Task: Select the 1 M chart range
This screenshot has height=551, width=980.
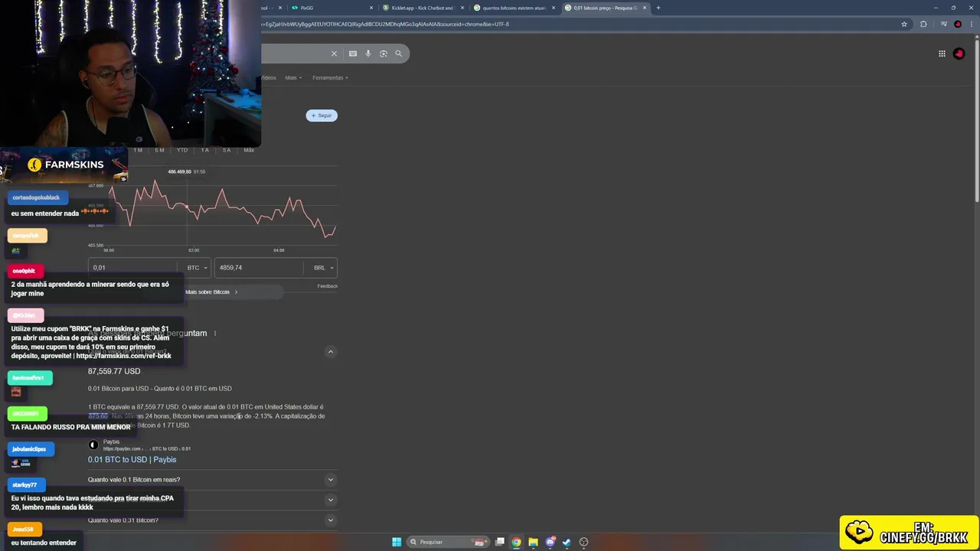Action: pos(138,150)
